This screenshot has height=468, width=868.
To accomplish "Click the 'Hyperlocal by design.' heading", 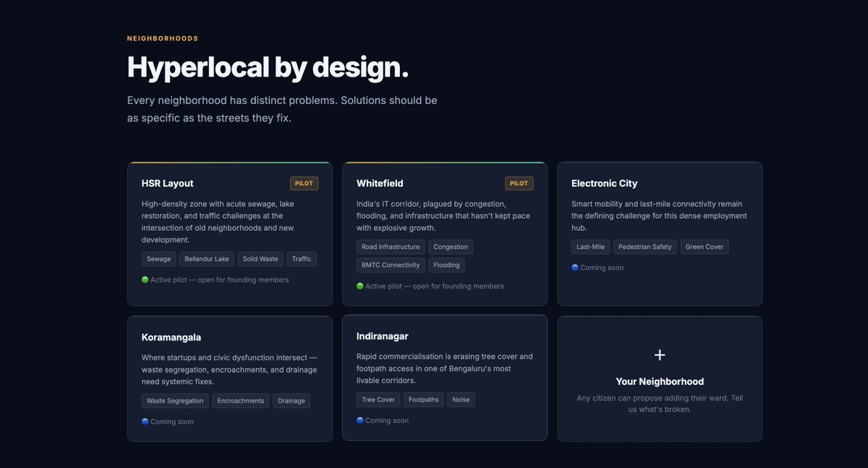I will point(268,67).
